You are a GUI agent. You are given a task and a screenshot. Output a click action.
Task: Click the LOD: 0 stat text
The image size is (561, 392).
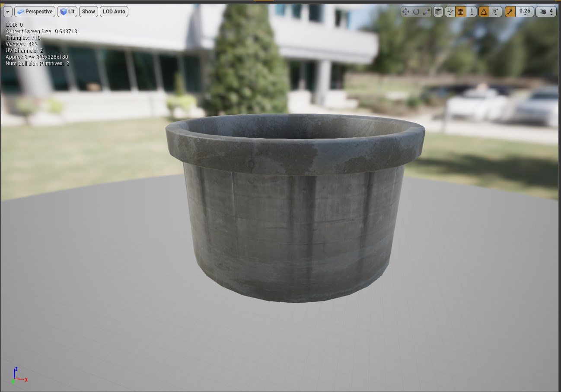click(14, 25)
